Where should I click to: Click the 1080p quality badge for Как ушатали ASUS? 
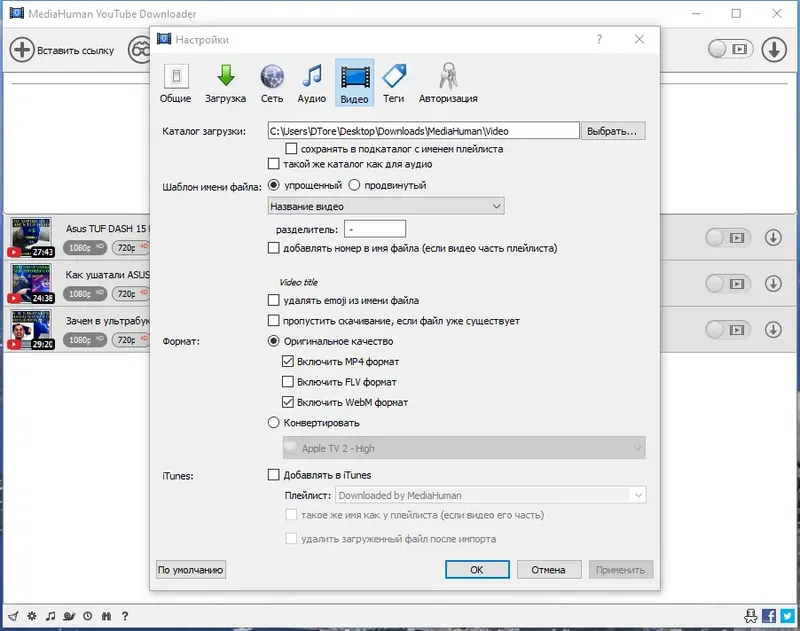tap(85, 294)
